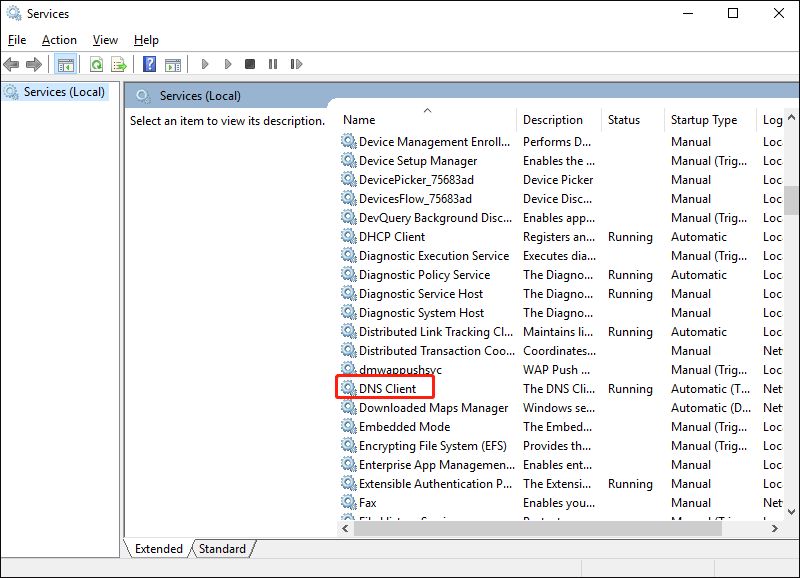Click the Start Service play icon
Viewport: 800px width, 578px height.
(x=204, y=64)
